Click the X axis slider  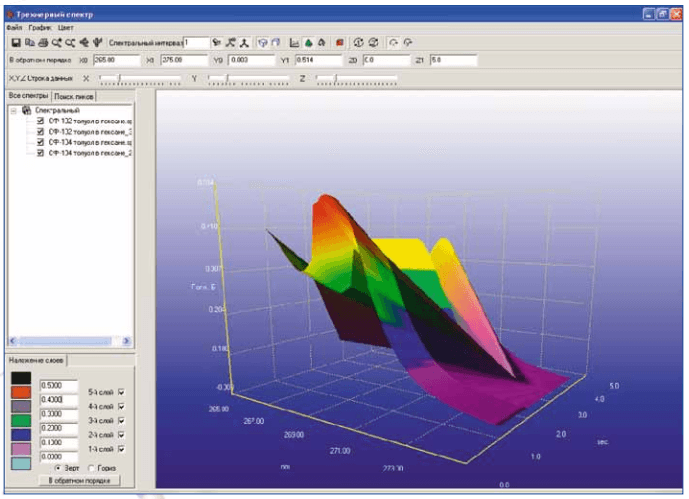coord(140,79)
